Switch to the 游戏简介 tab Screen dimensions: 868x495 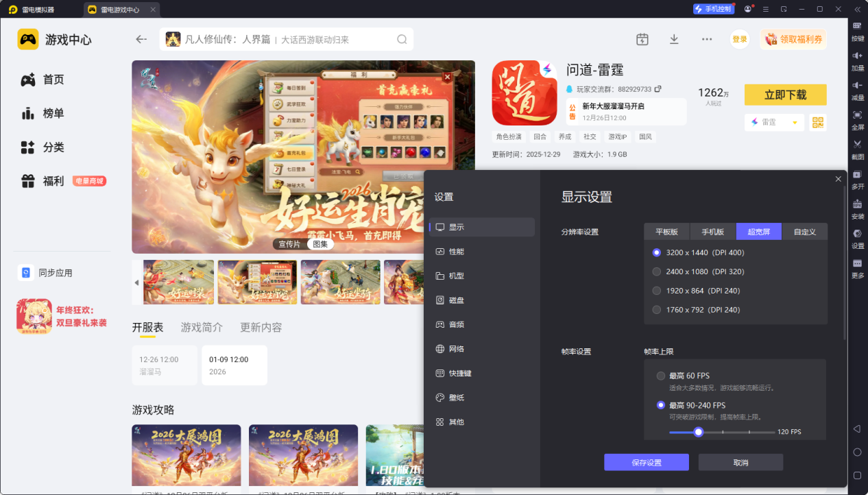[x=203, y=327]
